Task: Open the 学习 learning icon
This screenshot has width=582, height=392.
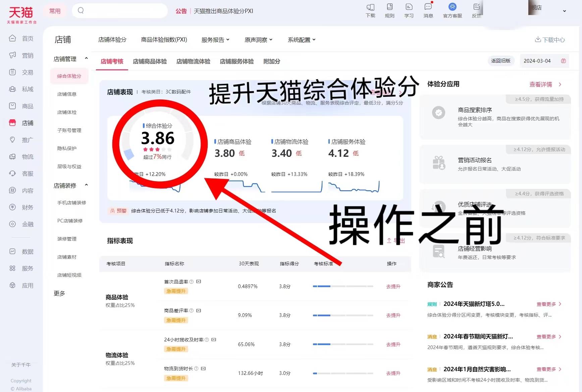Action: 409,7
